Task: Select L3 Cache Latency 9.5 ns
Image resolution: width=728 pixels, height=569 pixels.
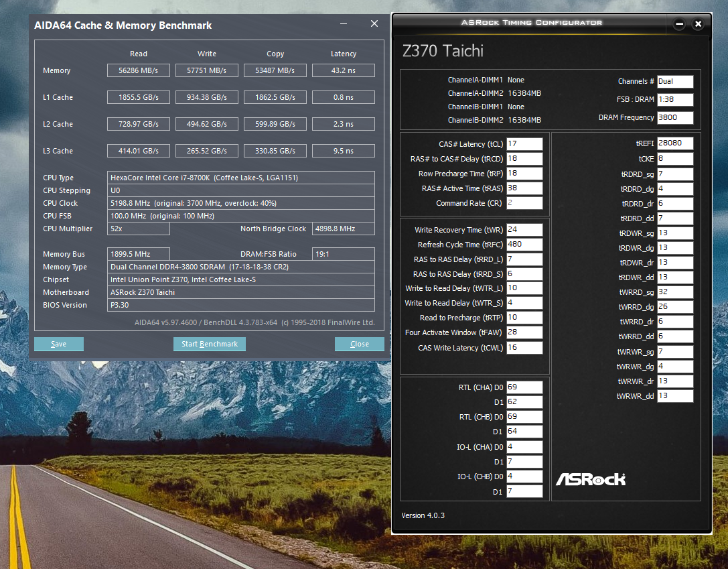Action: pos(344,151)
